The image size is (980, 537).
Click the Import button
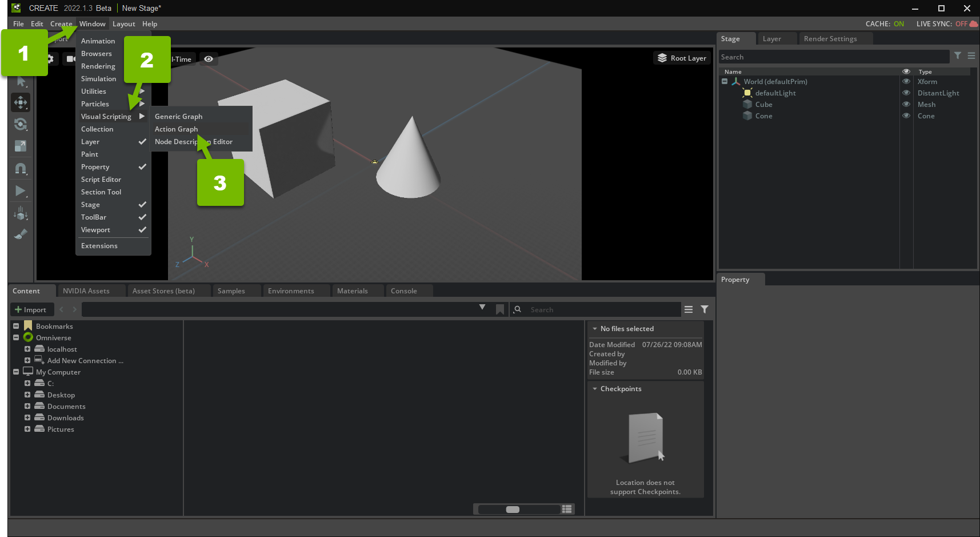pyautogui.click(x=31, y=309)
